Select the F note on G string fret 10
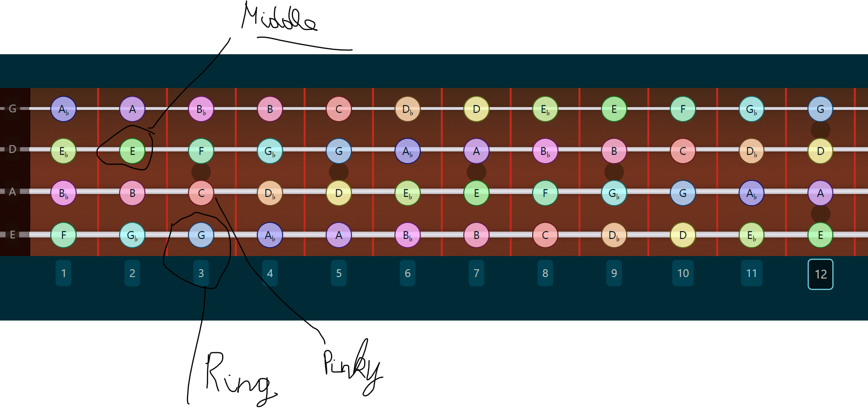 tap(683, 109)
